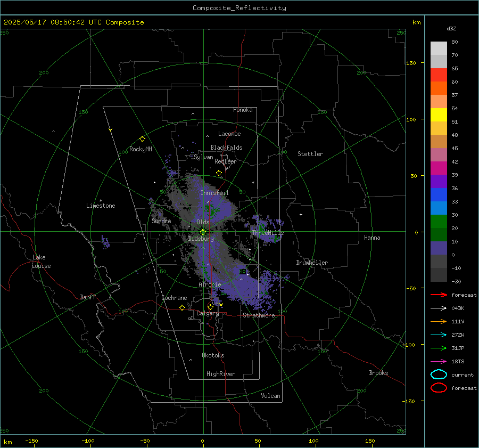Image resolution: width=479 pixels, height=448 pixels.
Task: Click the Vulcan city label
Action: pyautogui.click(x=270, y=396)
